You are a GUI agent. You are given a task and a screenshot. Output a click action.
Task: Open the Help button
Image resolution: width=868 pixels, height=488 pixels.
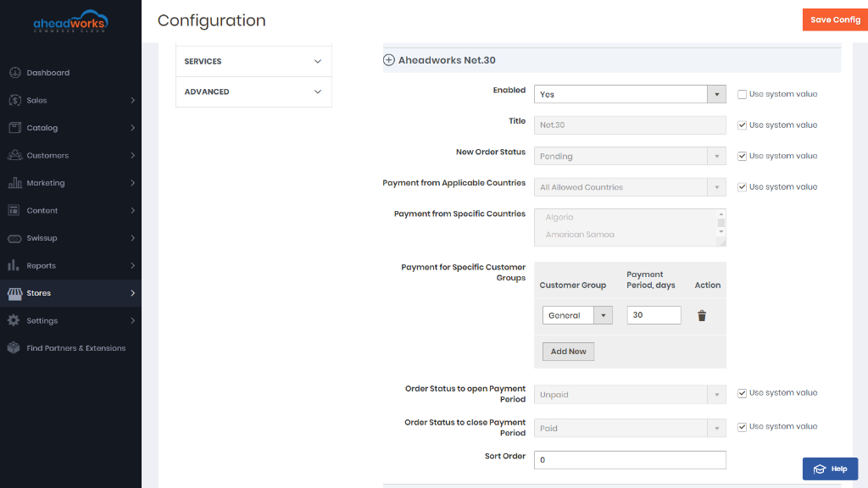pos(831,469)
